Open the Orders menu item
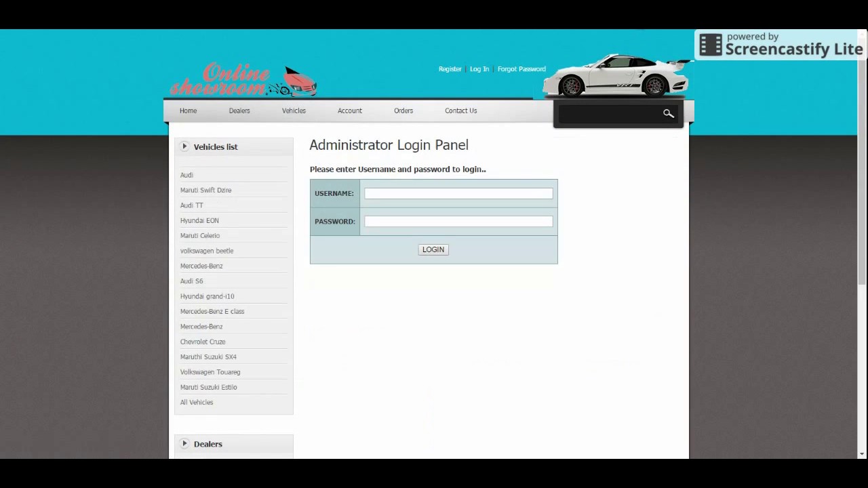The image size is (868, 488). 403,110
